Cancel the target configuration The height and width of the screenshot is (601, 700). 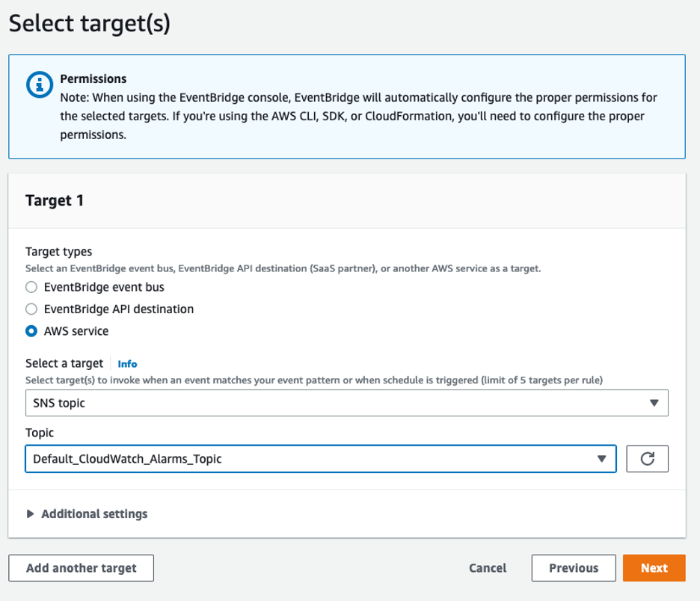click(487, 567)
